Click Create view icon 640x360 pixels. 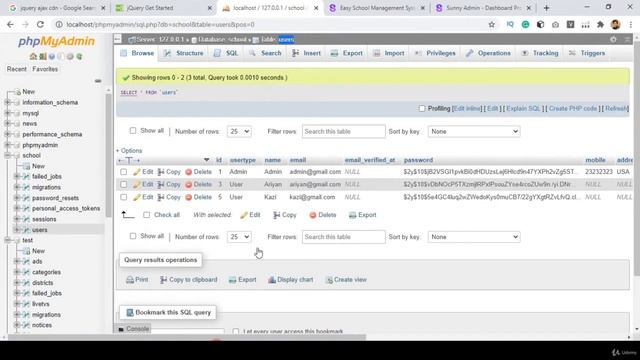(329, 280)
